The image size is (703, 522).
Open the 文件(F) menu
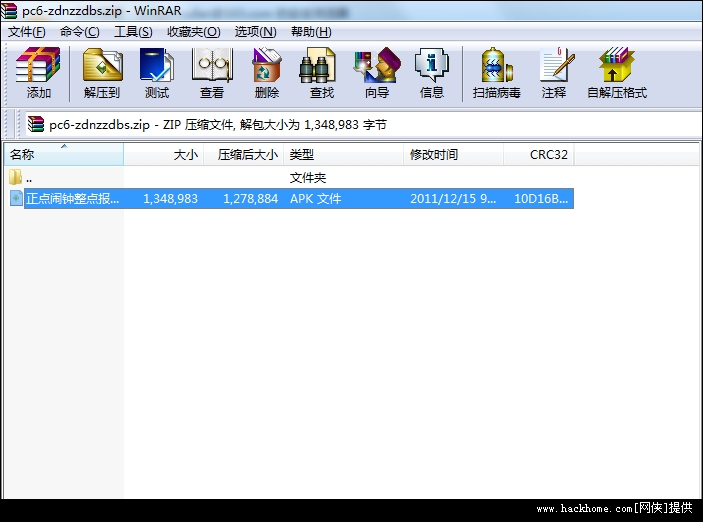[x=27, y=32]
